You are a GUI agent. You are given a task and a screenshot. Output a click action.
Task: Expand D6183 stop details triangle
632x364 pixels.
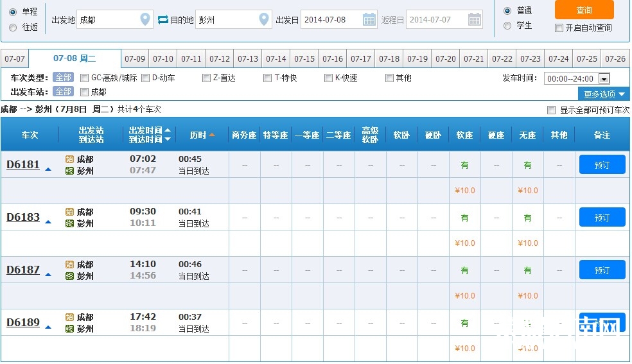point(48,222)
